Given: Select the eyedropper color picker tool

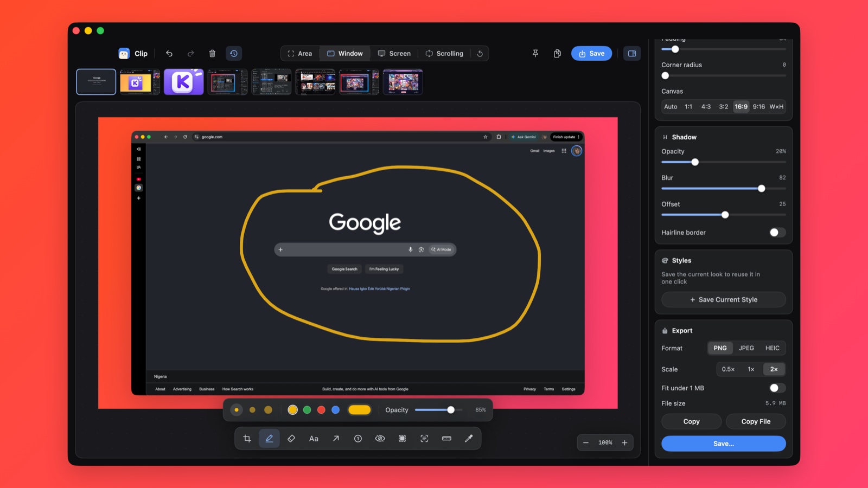Looking at the screenshot, I should 469,439.
